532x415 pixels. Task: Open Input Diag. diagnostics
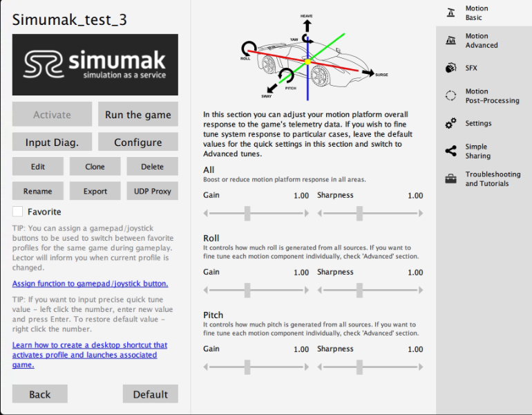click(52, 142)
